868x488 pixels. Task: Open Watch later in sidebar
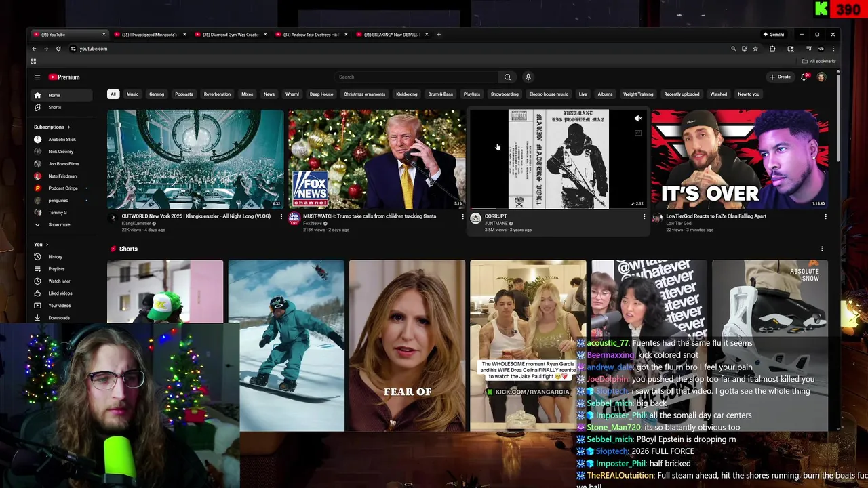pyautogui.click(x=61, y=281)
